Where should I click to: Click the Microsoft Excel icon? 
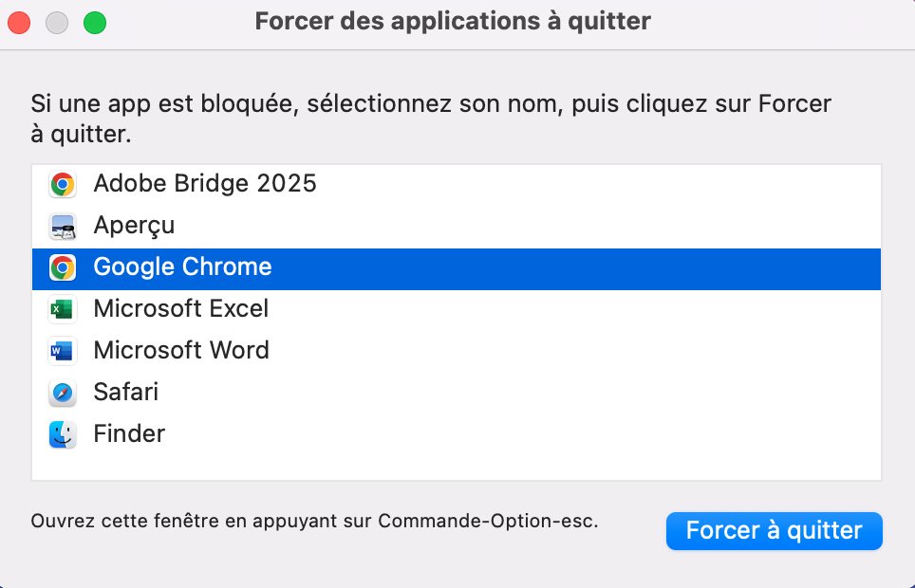pyautogui.click(x=62, y=309)
